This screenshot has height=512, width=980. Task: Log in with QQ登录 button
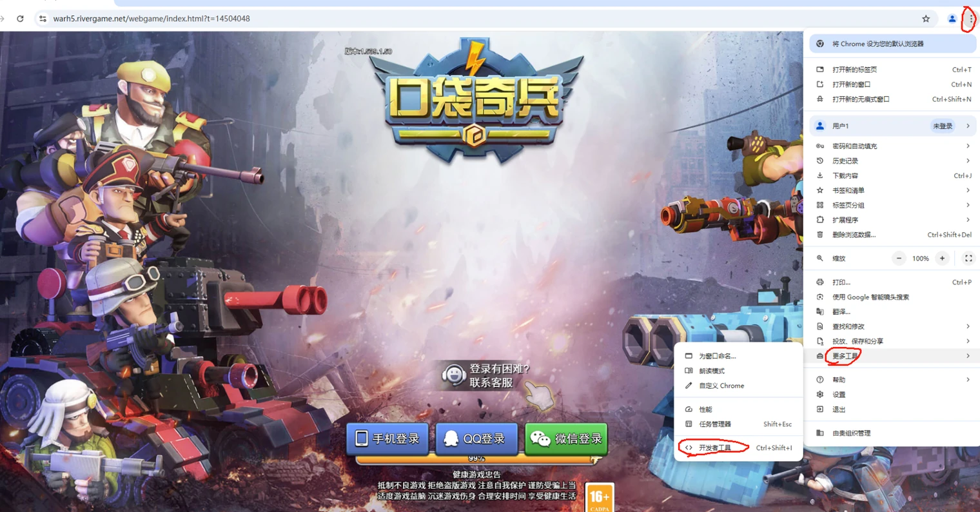[476, 439]
